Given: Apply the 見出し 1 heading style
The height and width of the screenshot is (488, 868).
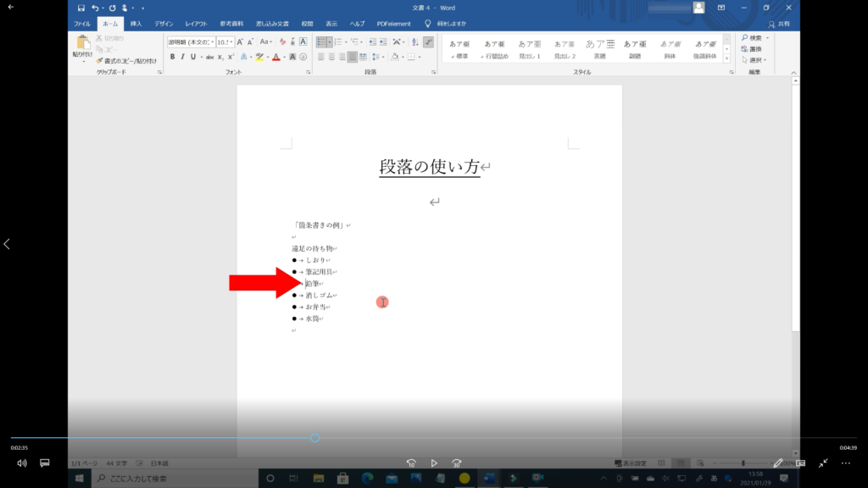Looking at the screenshot, I should coord(530,48).
